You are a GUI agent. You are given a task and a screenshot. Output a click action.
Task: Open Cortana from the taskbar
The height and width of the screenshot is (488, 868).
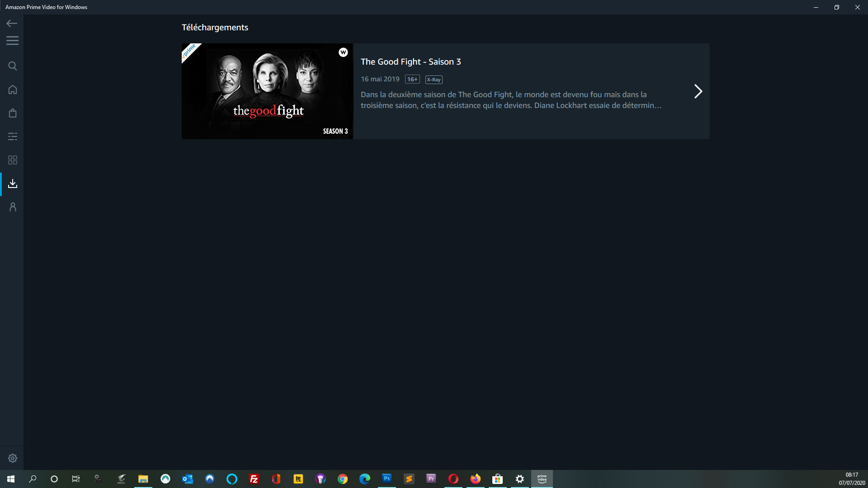click(54, 479)
